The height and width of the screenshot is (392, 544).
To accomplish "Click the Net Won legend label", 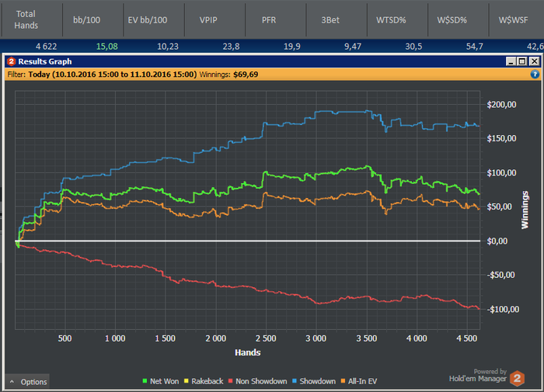I will [165, 381].
